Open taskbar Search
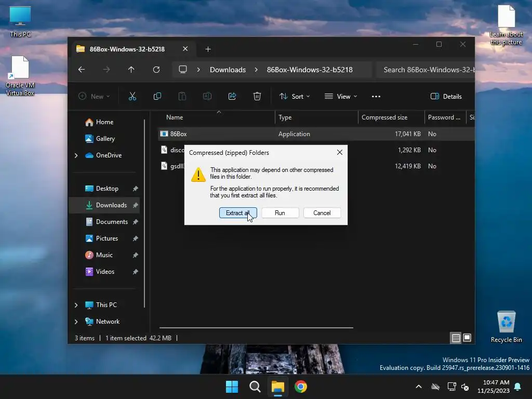 [255, 387]
